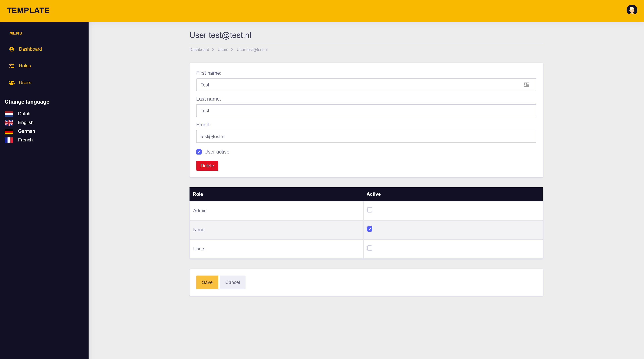The width and height of the screenshot is (644, 359).
Task: Select the German flag icon
Action: (9, 131)
